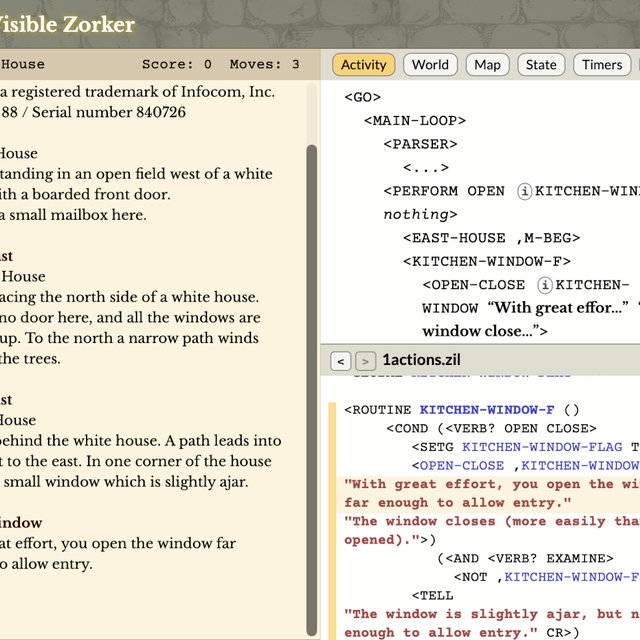Select the <PARSER> activity entry
This screenshot has width=640, height=640.
pyautogui.click(x=420, y=144)
